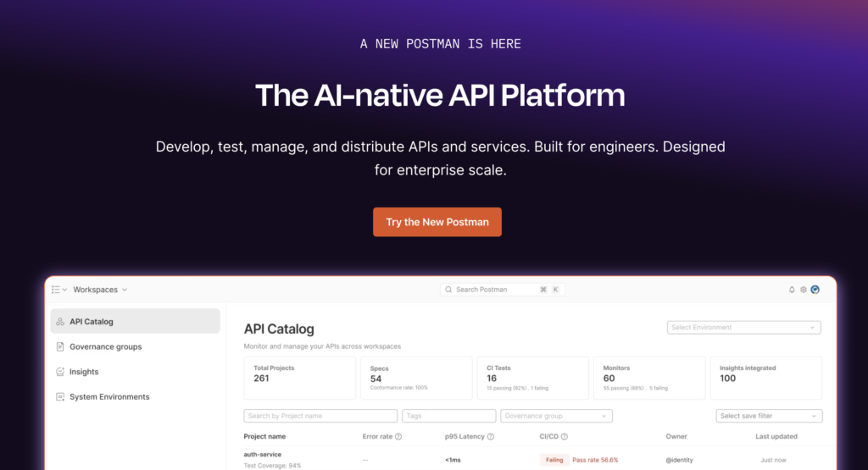This screenshot has height=470, width=868.
Task: Click the Just now timestamp
Action: [773, 460]
